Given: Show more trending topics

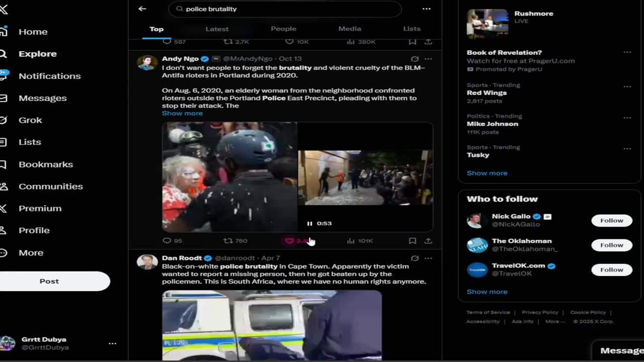Looking at the screenshot, I should 487,173.
